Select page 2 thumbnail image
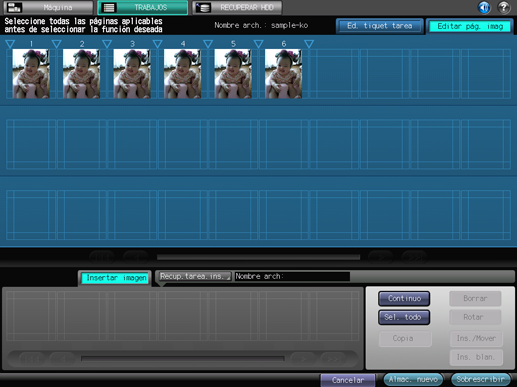 point(81,74)
